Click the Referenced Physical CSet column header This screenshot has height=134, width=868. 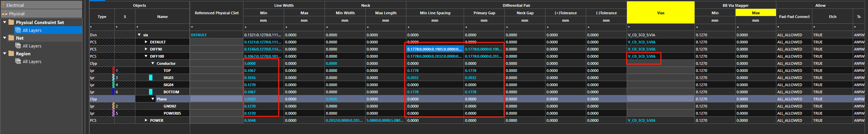217,13
